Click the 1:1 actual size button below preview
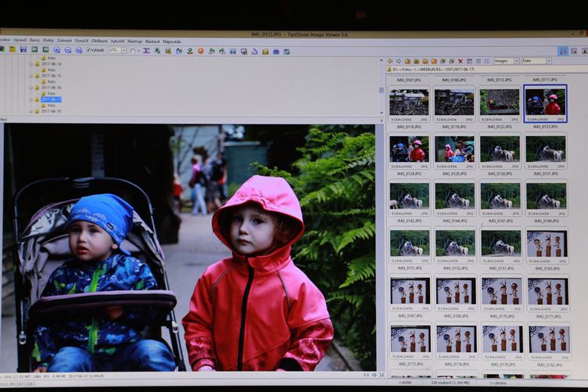Screen dimensions: 588x392 click(366, 375)
